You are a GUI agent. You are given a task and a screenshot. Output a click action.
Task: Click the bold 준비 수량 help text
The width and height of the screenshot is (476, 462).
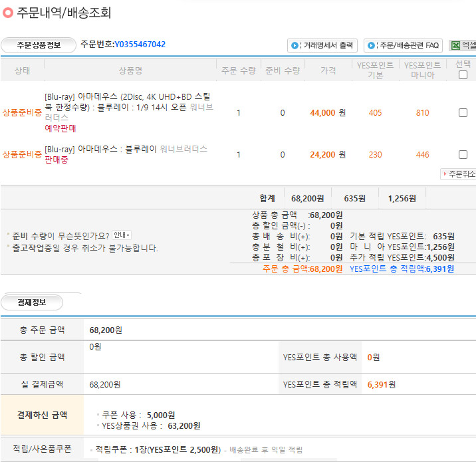coord(29,235)
